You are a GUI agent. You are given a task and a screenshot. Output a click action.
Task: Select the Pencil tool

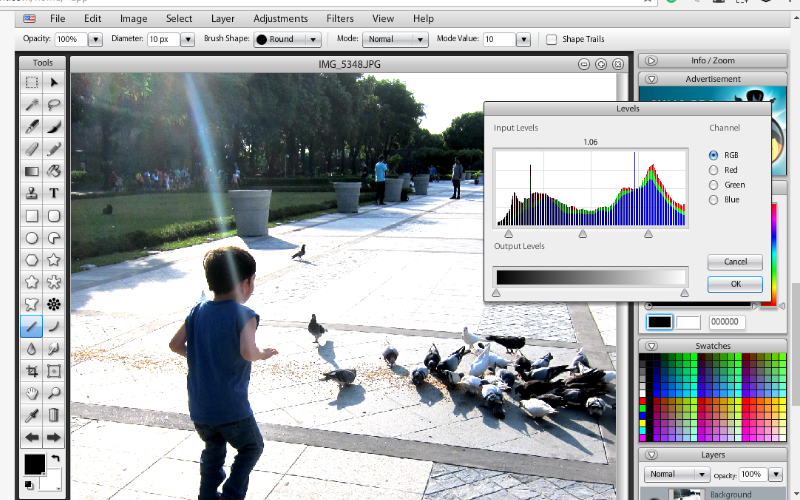pos(54,149)
